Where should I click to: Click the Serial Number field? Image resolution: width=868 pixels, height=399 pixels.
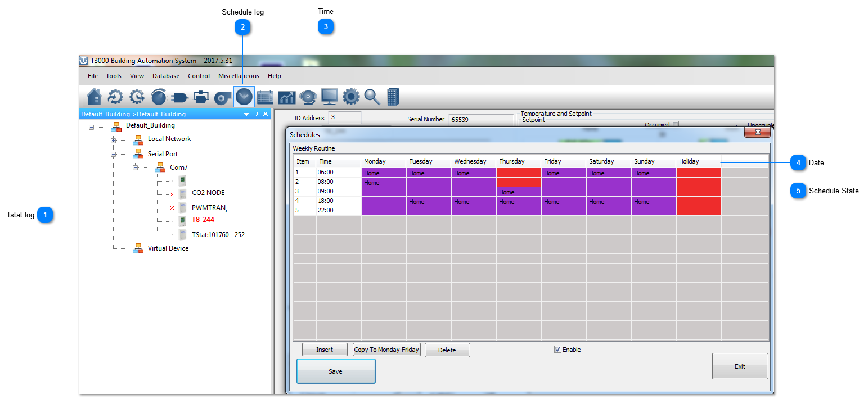coord(481,120)
